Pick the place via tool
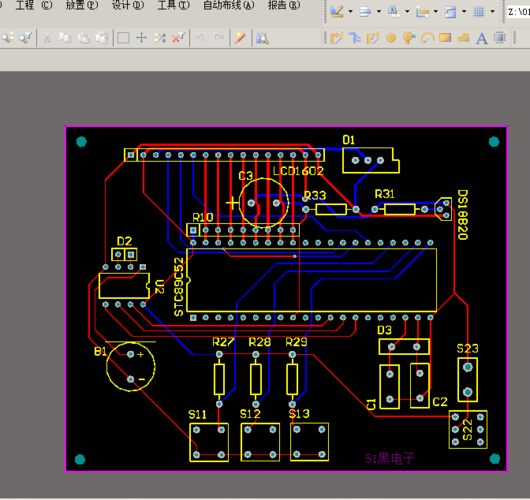 pyautogui.click(x=409, y=38)
